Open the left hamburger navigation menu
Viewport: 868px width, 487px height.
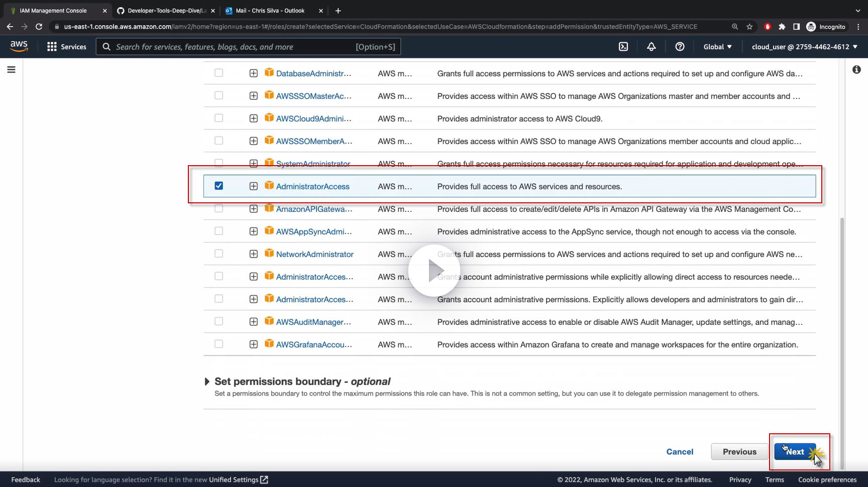11,70
